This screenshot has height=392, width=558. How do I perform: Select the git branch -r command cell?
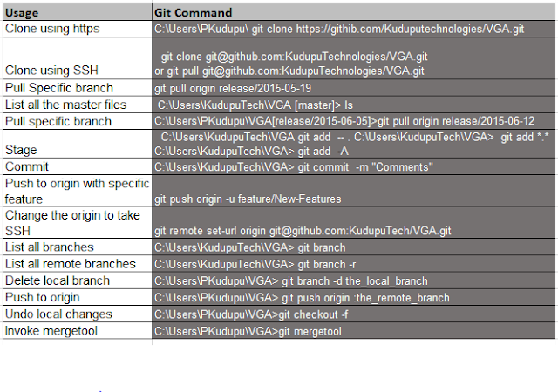pyautogui.click(x=353, y=264)
